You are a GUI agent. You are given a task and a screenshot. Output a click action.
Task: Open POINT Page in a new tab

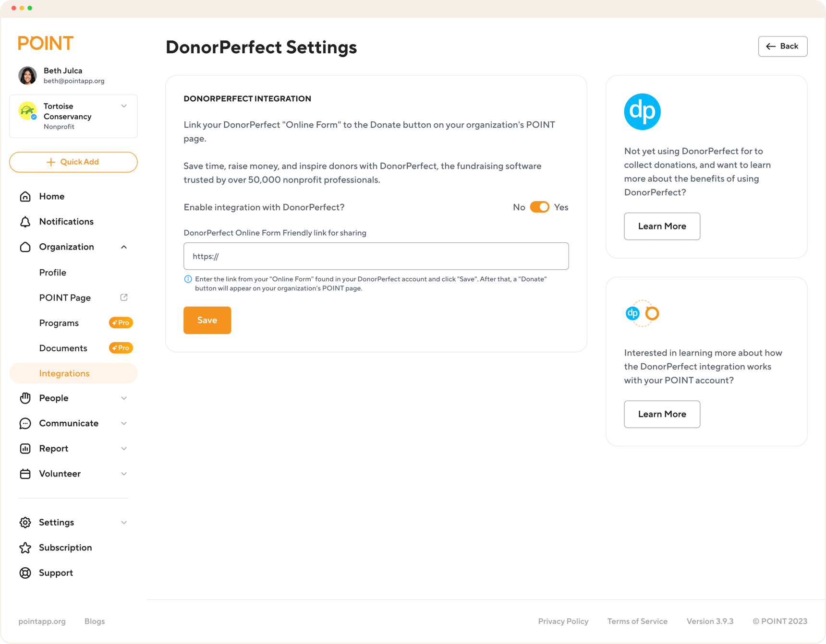tap(123, 297)
